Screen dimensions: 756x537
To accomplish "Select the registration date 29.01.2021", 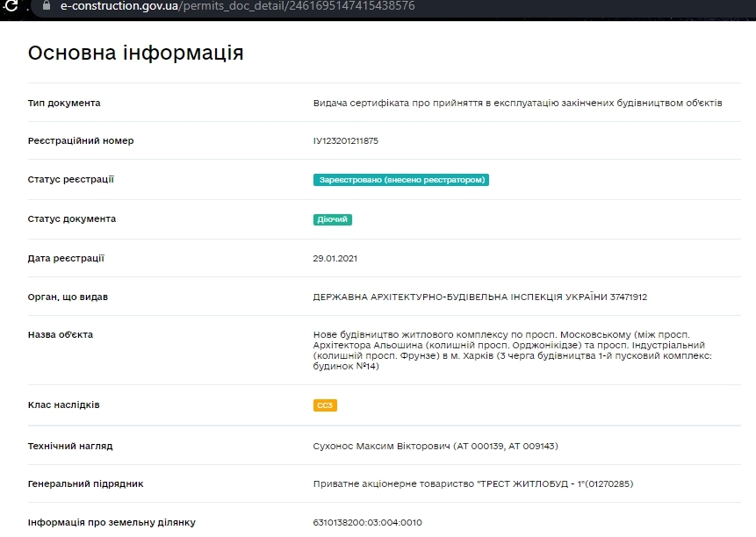I will 335,258.
